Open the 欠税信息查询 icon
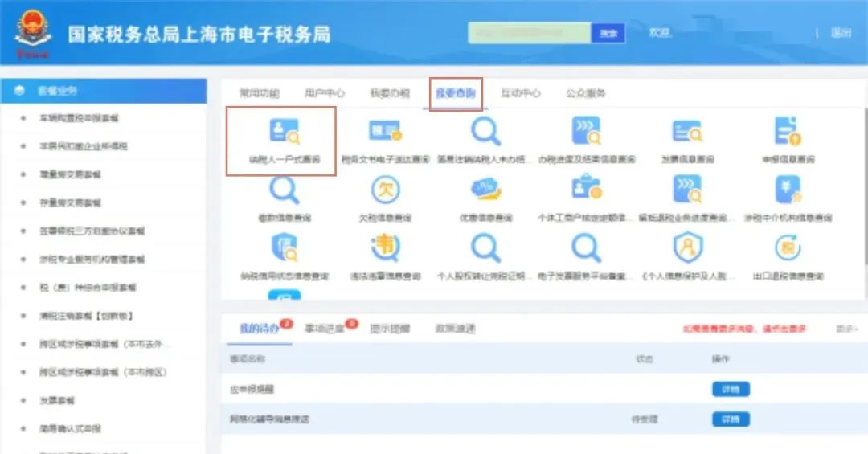Image resolution: width=868 pixels, height=454 pixels. (x=385, y=190)
